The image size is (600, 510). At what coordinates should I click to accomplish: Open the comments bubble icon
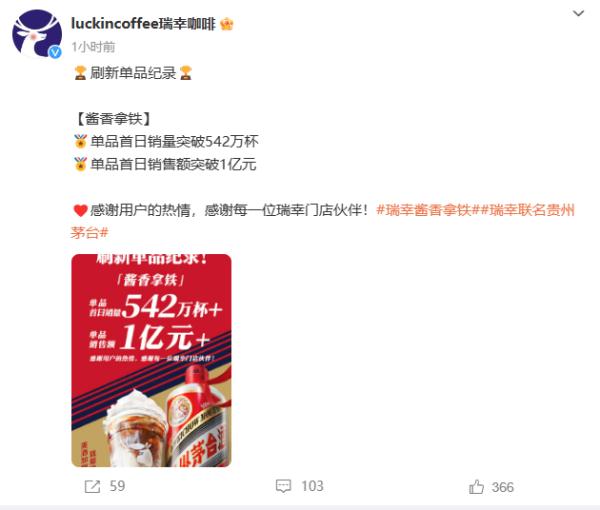click(283, 486)
